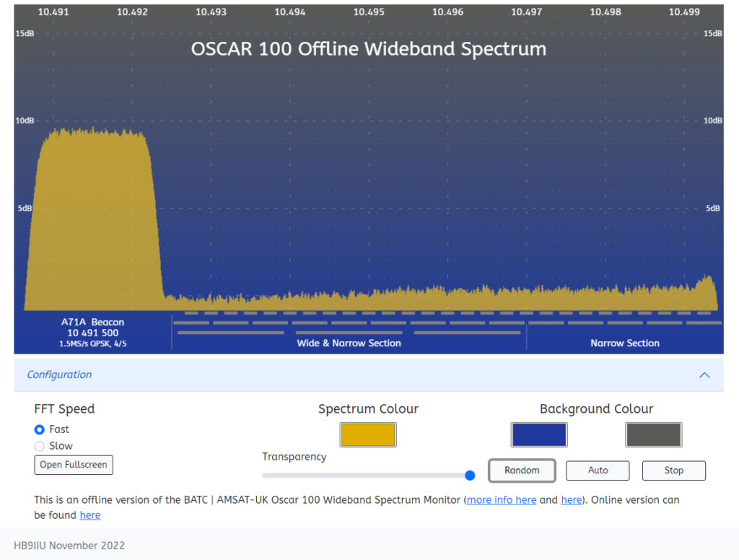
Task: Click the Open Fullscreen button
Action: 74,465
